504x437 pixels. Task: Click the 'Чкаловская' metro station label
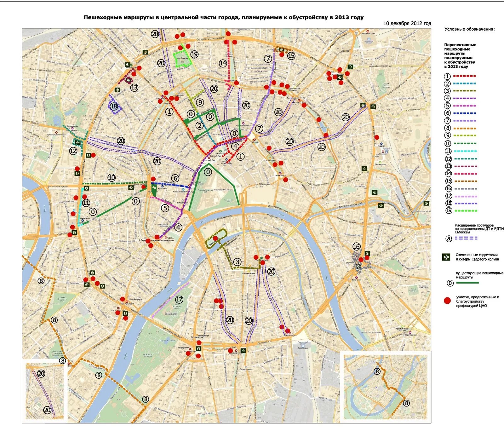(381, 164)
